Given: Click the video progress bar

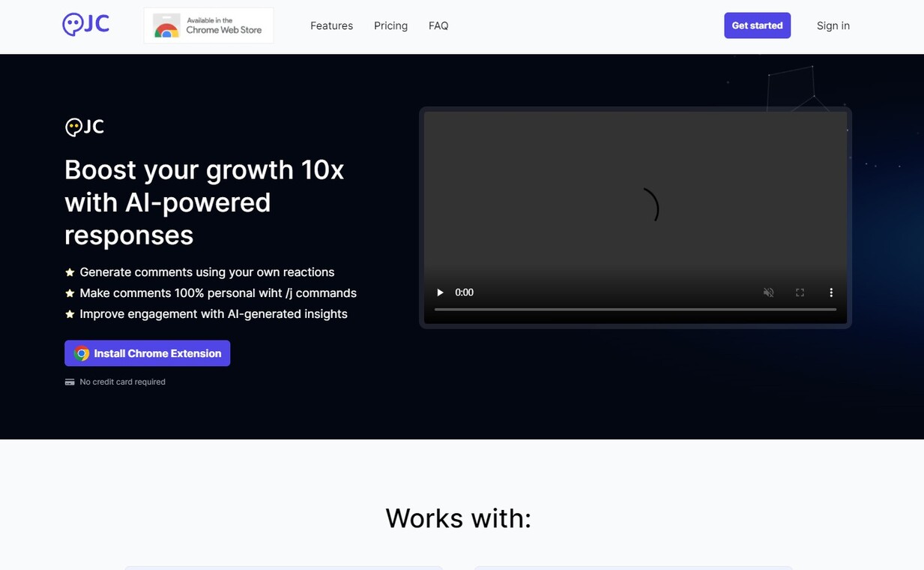Looking at the screenshot, I should point(635,309).
